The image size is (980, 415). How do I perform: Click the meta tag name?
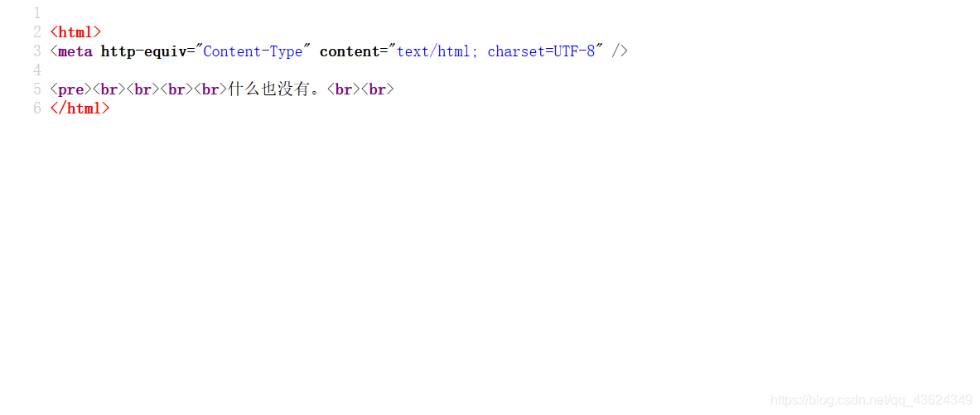pos(75,51)
